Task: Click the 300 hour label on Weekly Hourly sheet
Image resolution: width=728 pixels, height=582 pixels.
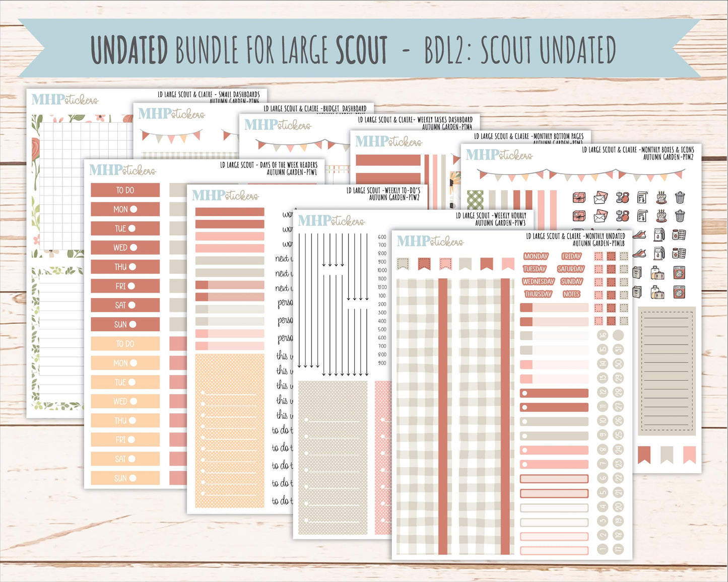Action: [382, 313]
